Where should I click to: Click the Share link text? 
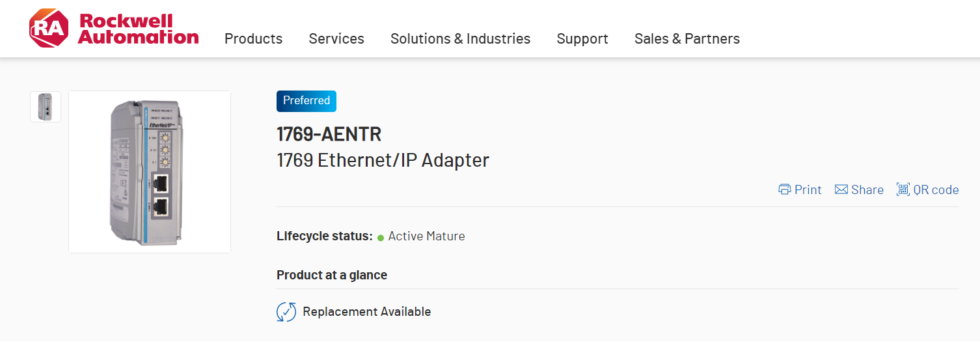point(867,190)
